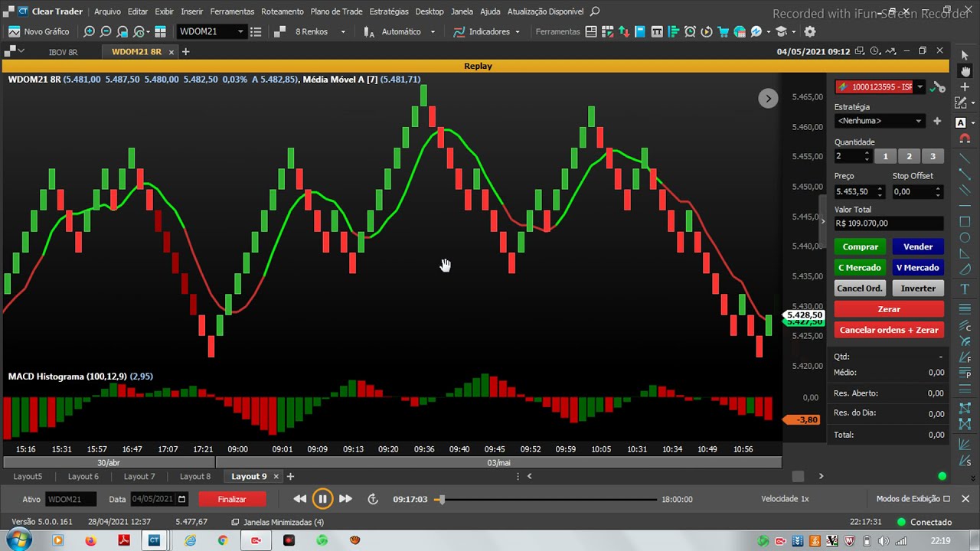Open the Plano de Trade menu
This screenshot has height=551, width=980.
[x=336, y=11]
